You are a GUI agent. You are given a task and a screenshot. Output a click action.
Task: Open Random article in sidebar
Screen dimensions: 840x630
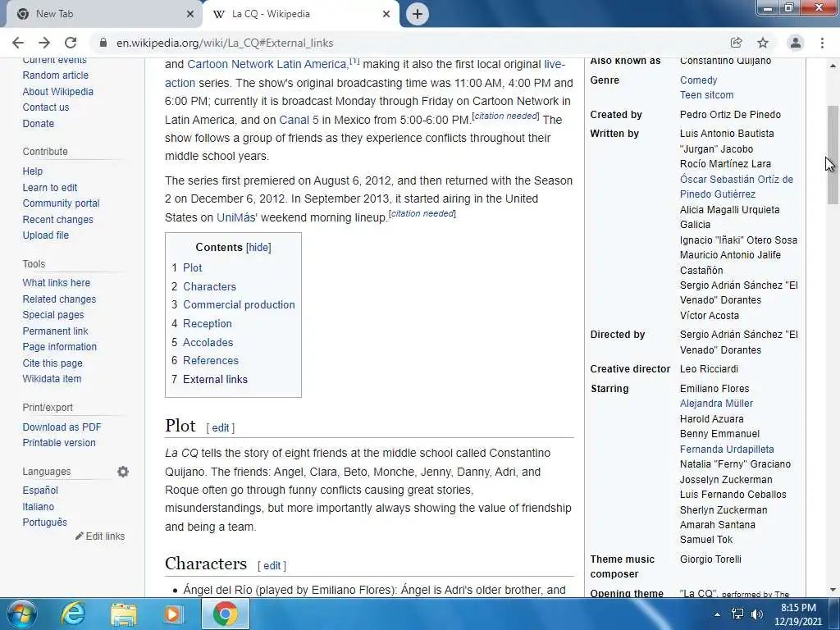55,75
